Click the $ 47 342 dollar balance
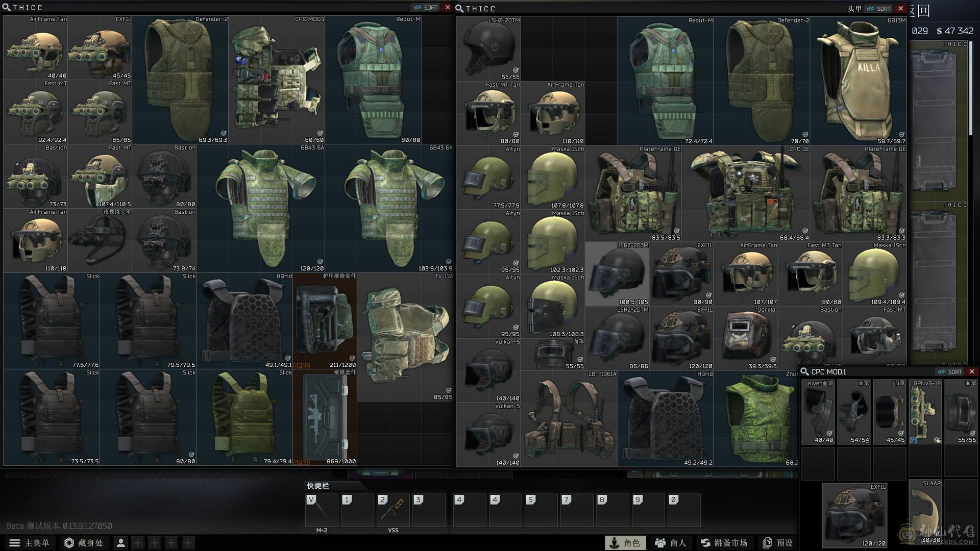Screen dimensions: 980x551 (955, 31)
